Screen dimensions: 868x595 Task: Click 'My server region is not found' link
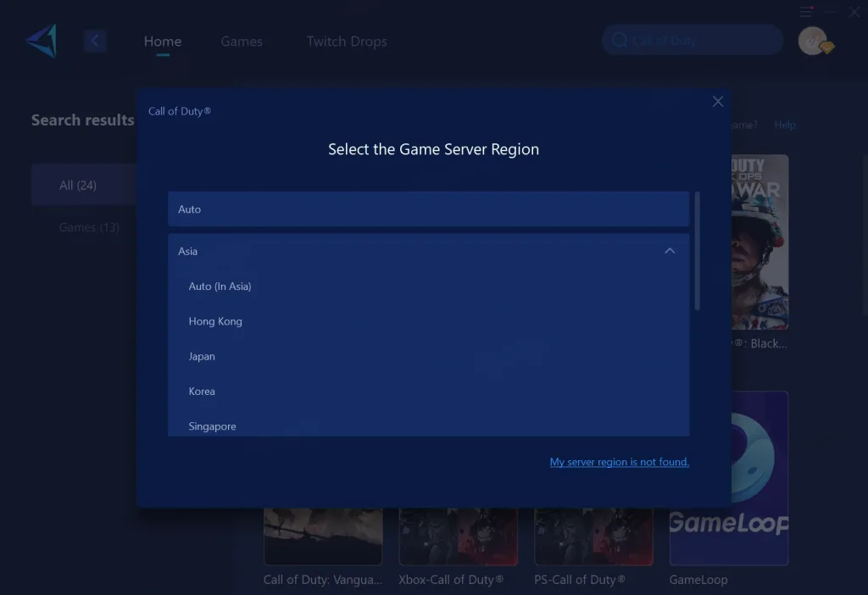[x=620, y=462]
